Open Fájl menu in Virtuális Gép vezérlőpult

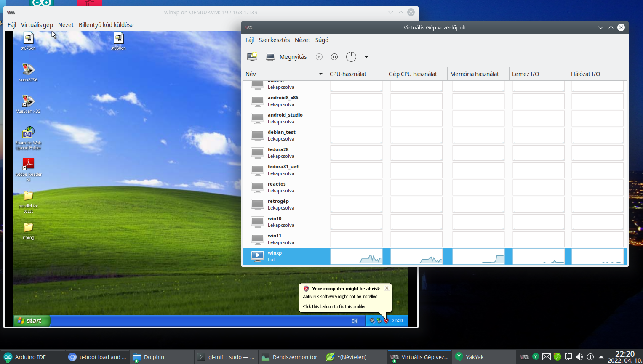250,40
